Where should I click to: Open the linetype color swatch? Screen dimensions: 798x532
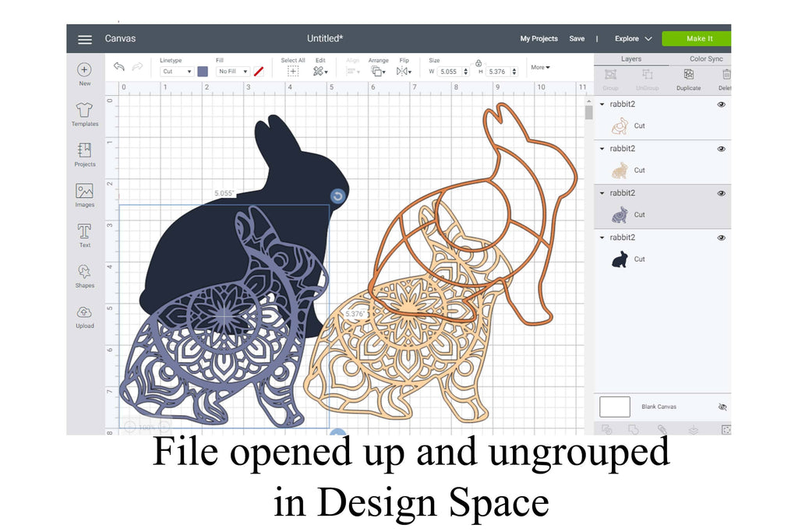203,72
